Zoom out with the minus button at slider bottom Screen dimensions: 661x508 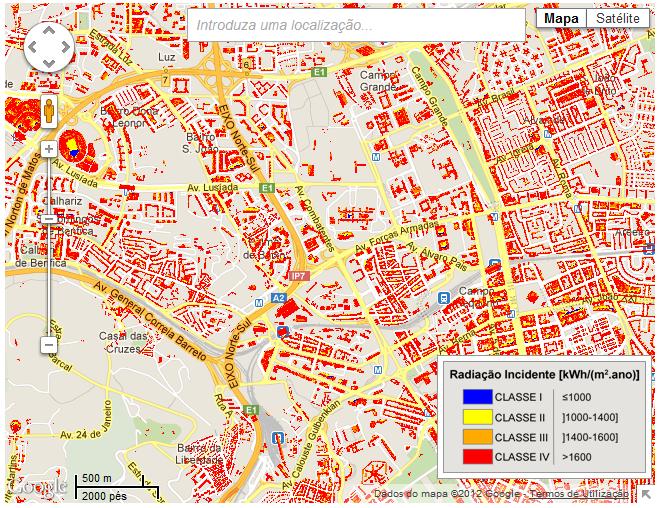[x=49, y=345]
